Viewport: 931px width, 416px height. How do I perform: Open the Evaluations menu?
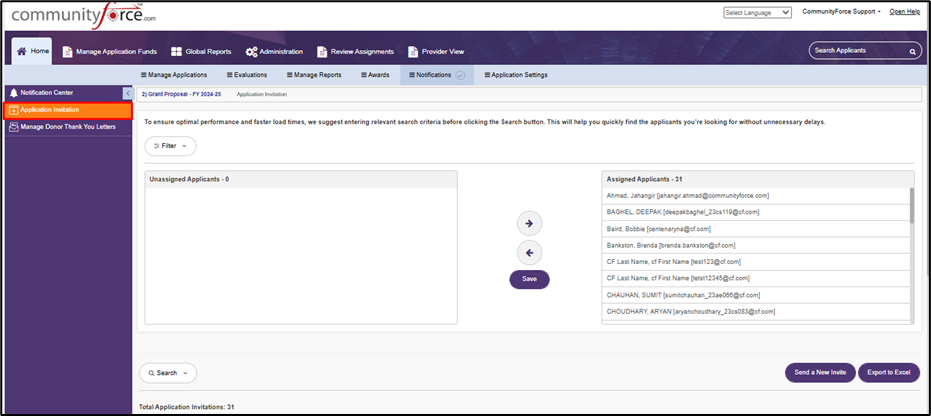pos(247,75)
